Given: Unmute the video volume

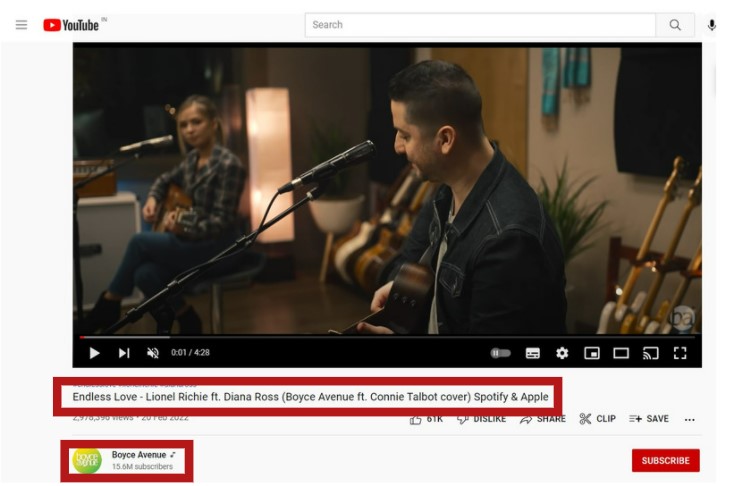Looking at the screenshot, I should pyautogui.click(x=153, y=353).
